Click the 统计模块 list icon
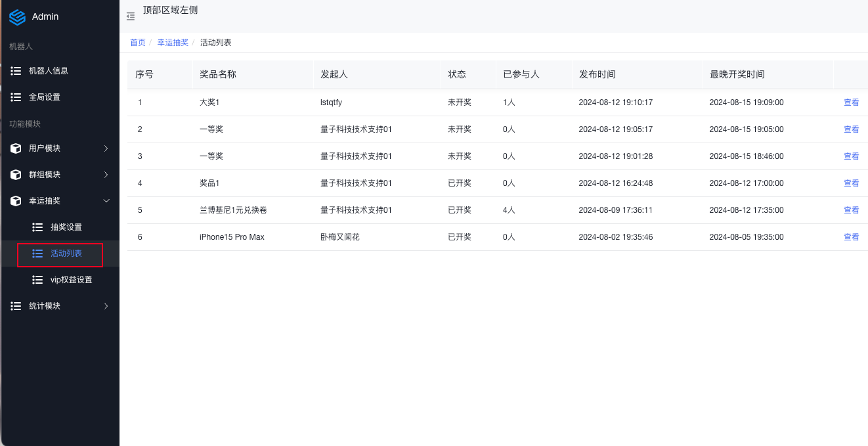This screenshot has height=446, width=868. [x=16, y=306]
